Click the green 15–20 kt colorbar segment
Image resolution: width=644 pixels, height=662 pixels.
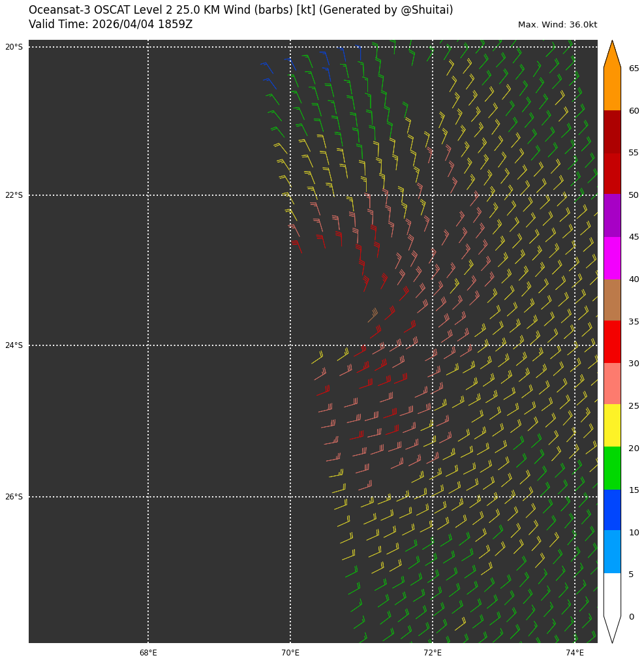[x=612, y=469]
